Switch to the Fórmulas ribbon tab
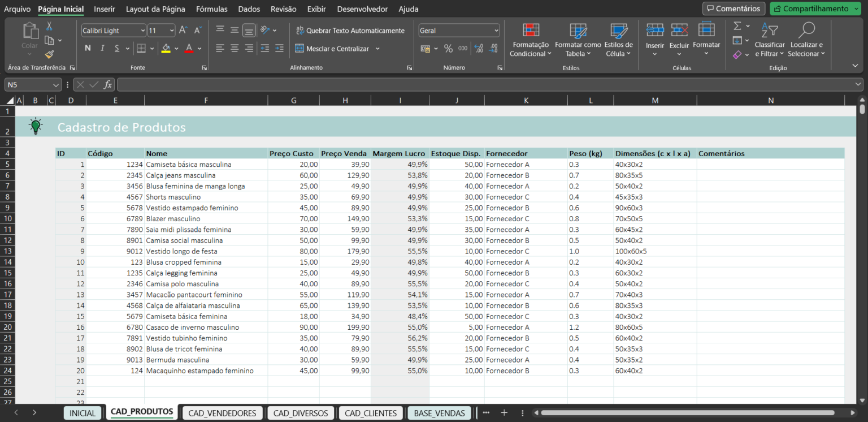 [x=211, y=9]
